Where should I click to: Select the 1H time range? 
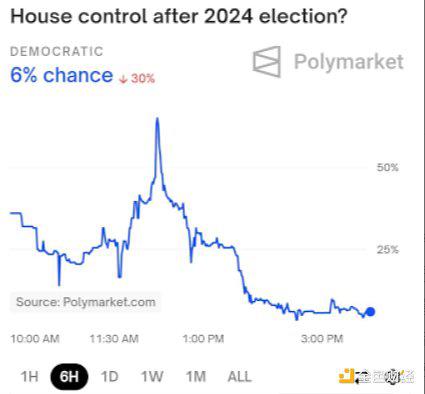(x=29, y=377)
